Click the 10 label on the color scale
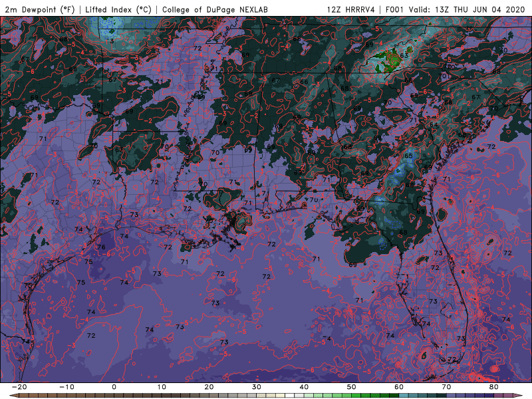532x399 pixels. point(162,387)
